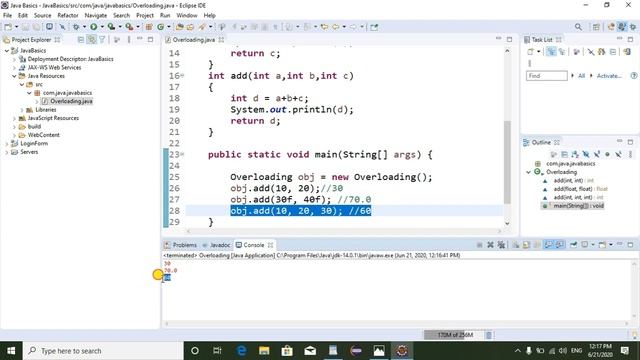
Task: Click the Windows Start button
Action: pos(11,351)
